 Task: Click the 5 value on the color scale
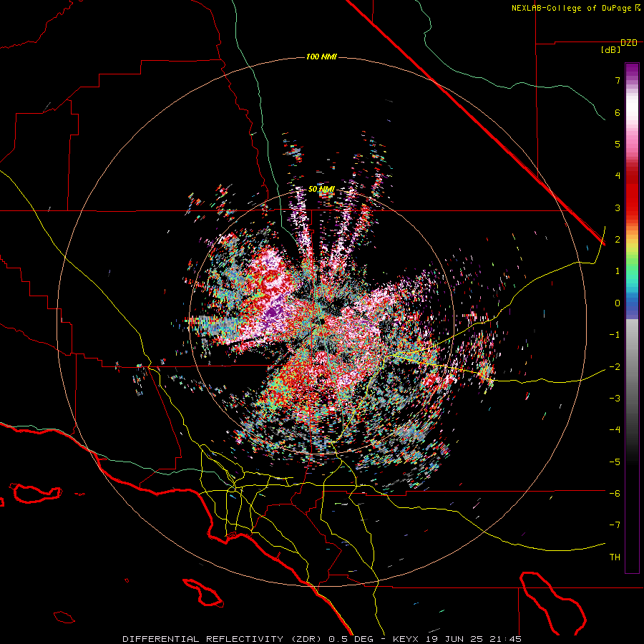pyautogui.click(x=618, y=144)
